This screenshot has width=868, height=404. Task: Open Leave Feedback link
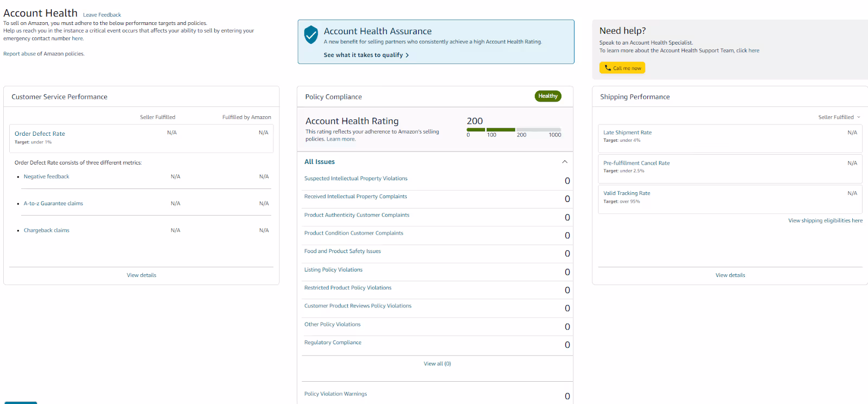(102, 15)
